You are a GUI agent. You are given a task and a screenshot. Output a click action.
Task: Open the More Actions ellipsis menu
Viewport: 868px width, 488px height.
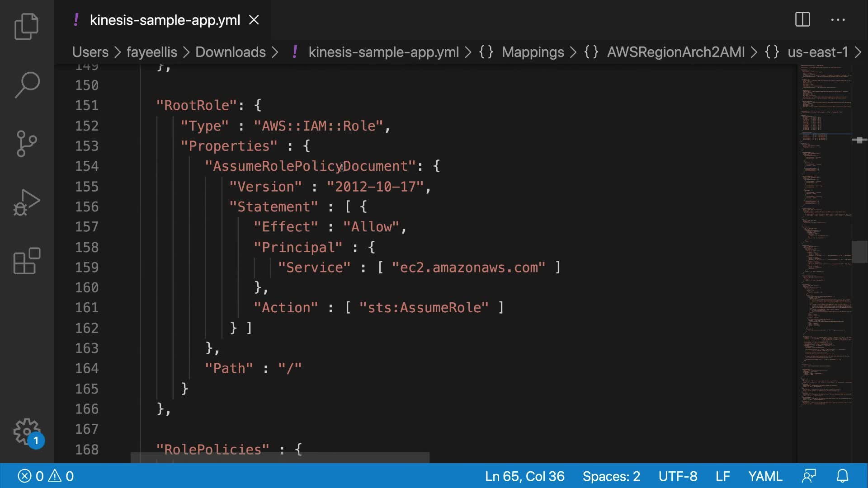tap(838, 20)
